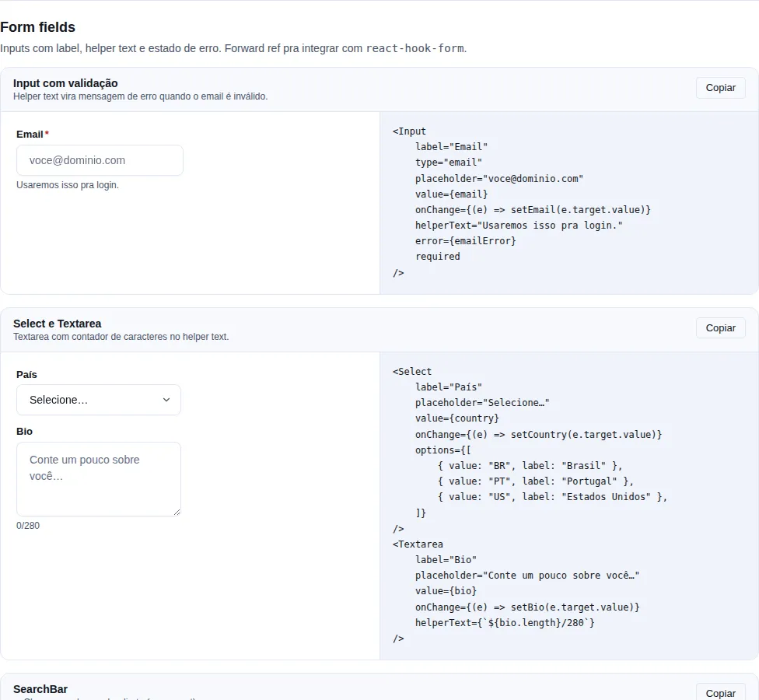
Task: Click the code line error={emailError}
Action: coord(465,240)
